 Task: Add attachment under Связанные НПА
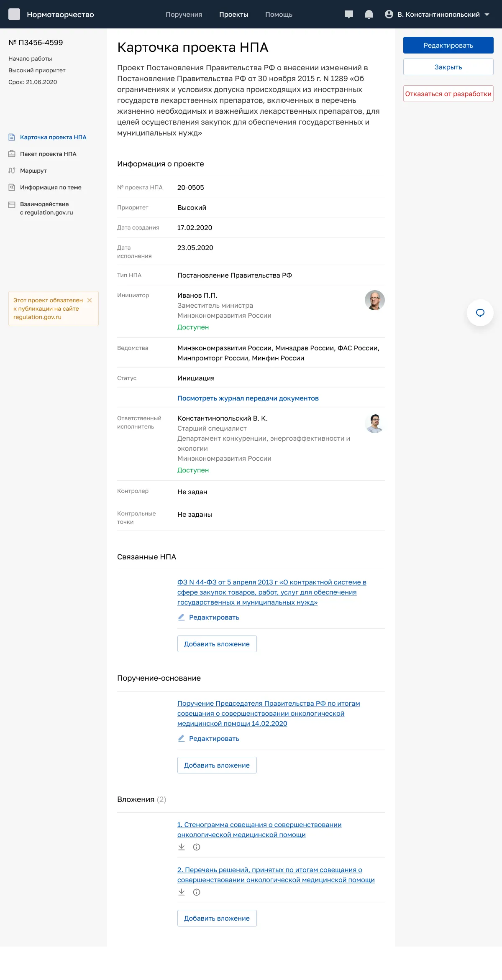217,644
